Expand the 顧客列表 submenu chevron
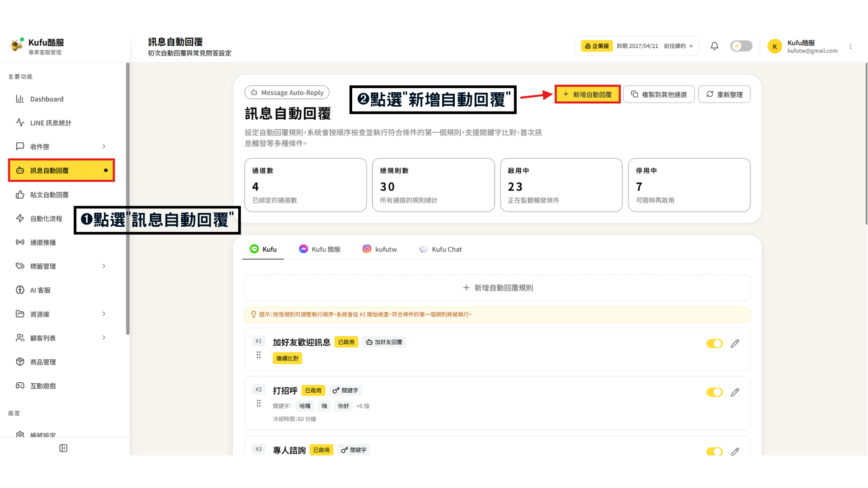 tap(104, 338)
